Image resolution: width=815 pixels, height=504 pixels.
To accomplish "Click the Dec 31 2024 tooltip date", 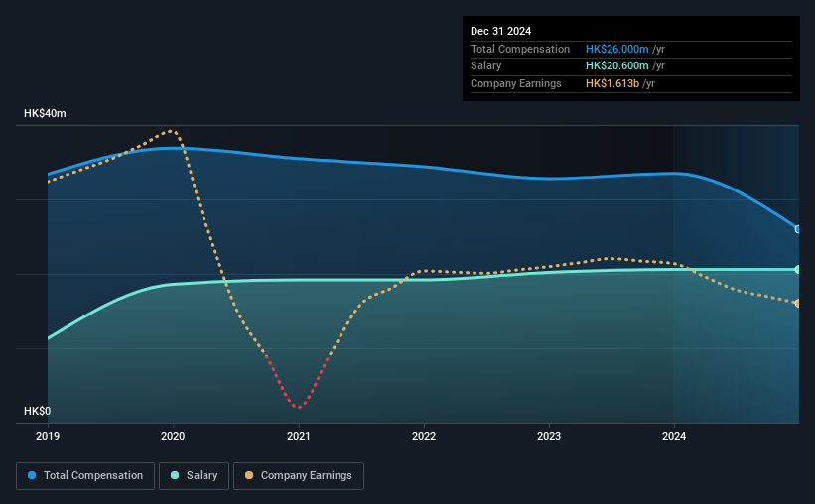I will [500, 31].
